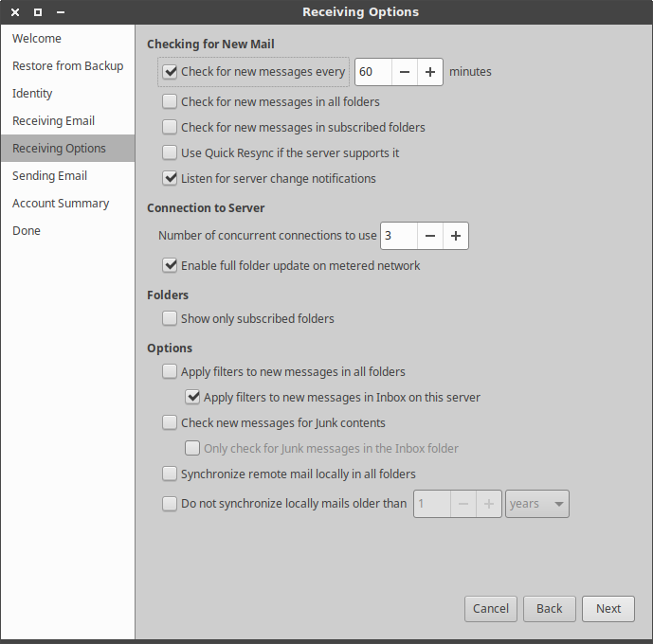Enable 'Check for new messages in all folders'
The image size is (653, 644).
(171, 102)
